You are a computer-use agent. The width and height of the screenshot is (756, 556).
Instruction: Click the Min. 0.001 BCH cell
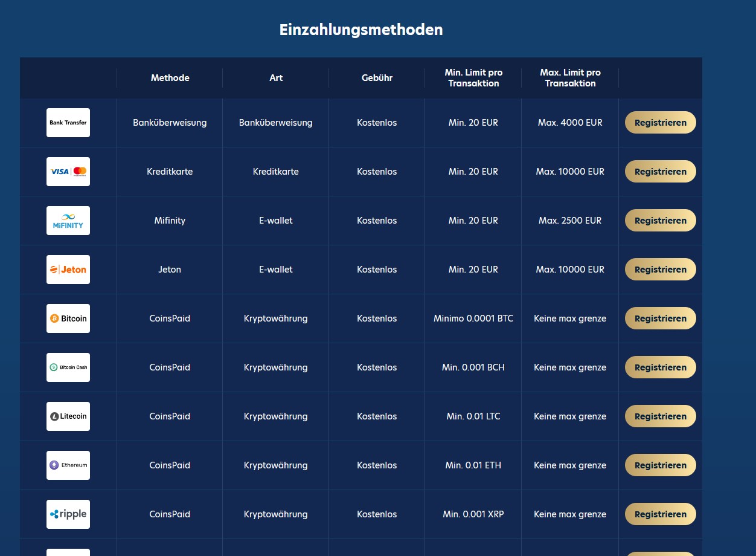473,367
